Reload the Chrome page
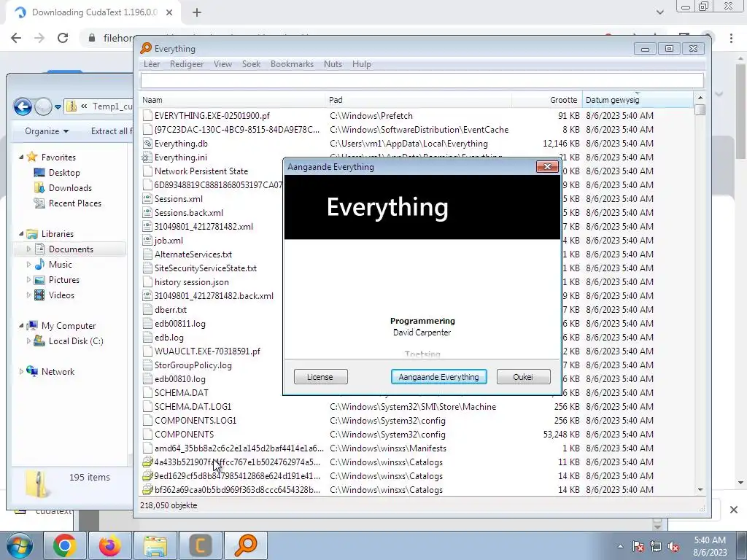Image resolution: width=747 pixels, height=560 pixels. [x=63, y=38]
